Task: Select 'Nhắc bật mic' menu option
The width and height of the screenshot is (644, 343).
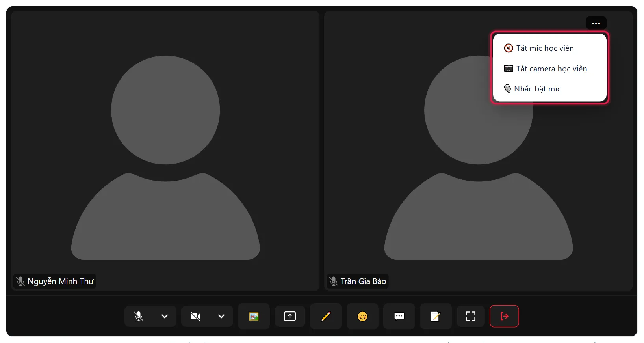Action: click(549, 89)
